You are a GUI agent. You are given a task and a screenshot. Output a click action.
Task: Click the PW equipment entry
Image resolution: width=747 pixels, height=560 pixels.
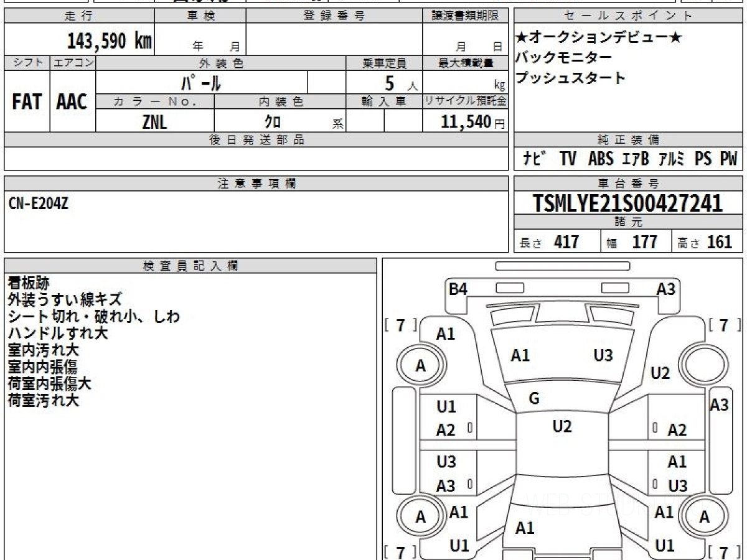click(x=728, y=159)
